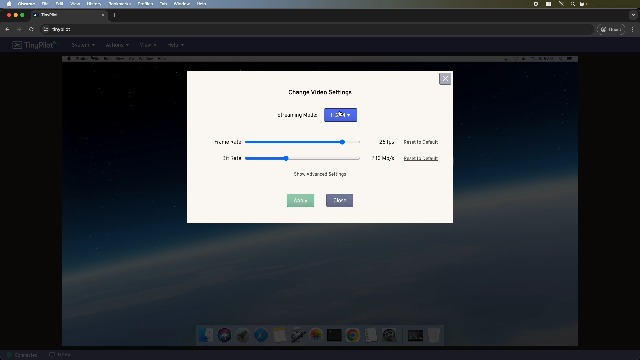Open the TinyPilot View menu
Viewport: 640px width, 360px height.
tap(148, 45)
